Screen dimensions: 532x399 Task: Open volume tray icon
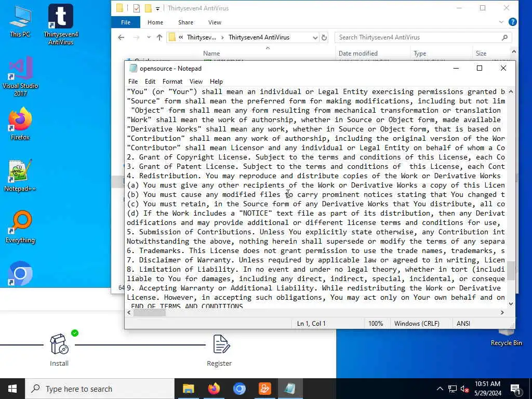pyautogui.click(x=464, y=389)
